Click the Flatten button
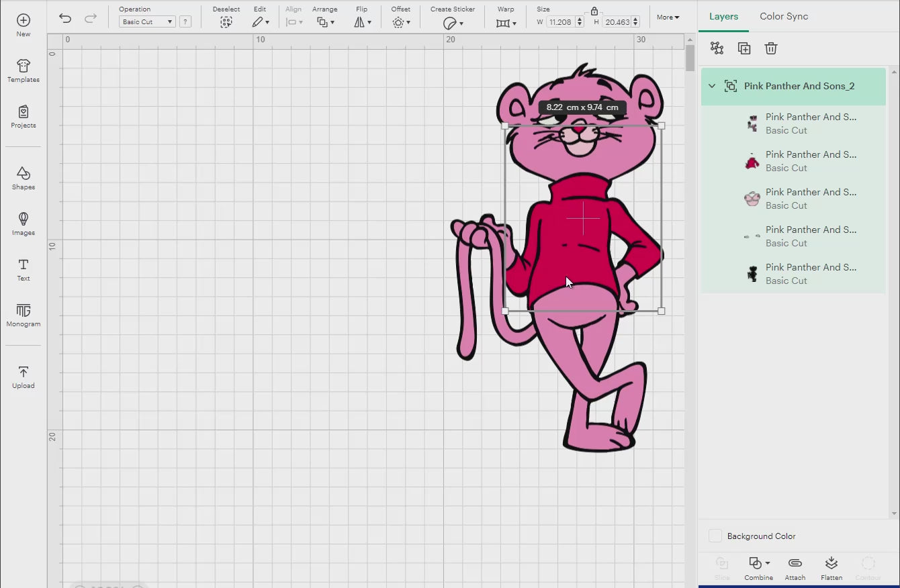The height and width of the screenshot is (588, 900). [831, 567]
